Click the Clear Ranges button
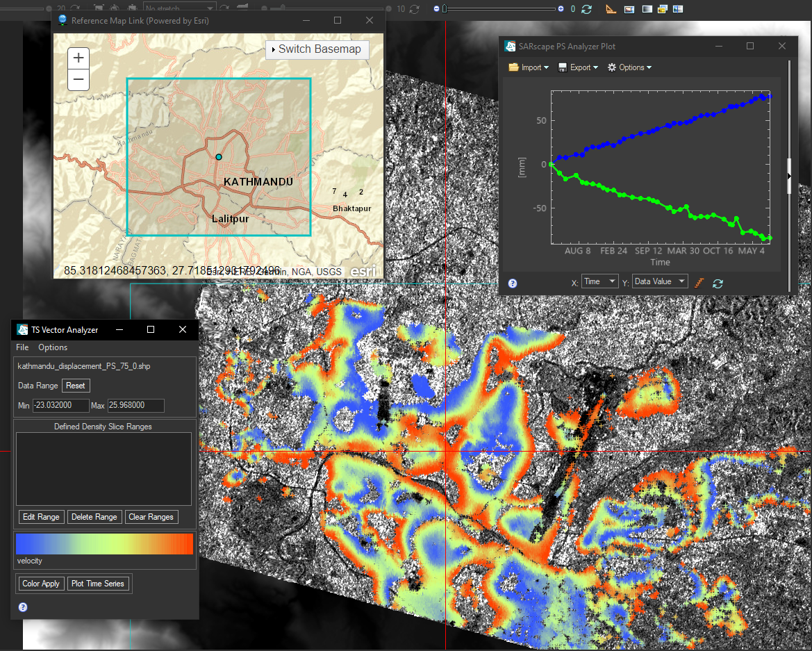Viewport: 812px width, 651px height. pyautogui.click(x=151, y=517)
